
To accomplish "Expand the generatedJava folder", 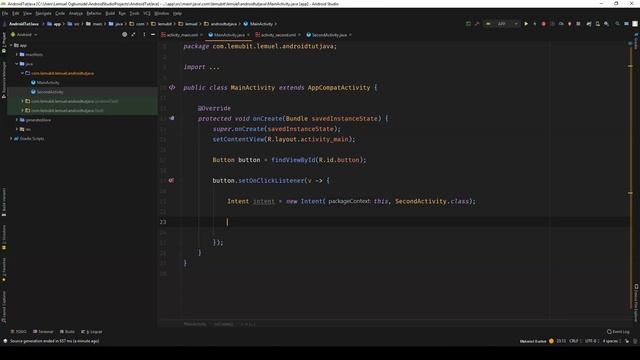I will 17,120.
